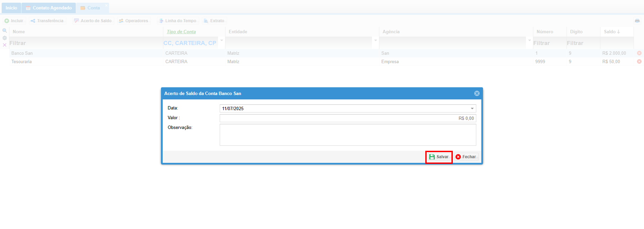Open Acerto de Saldo from toolbar
Screen dimensions: 644x229
click(x=93, y=21)
